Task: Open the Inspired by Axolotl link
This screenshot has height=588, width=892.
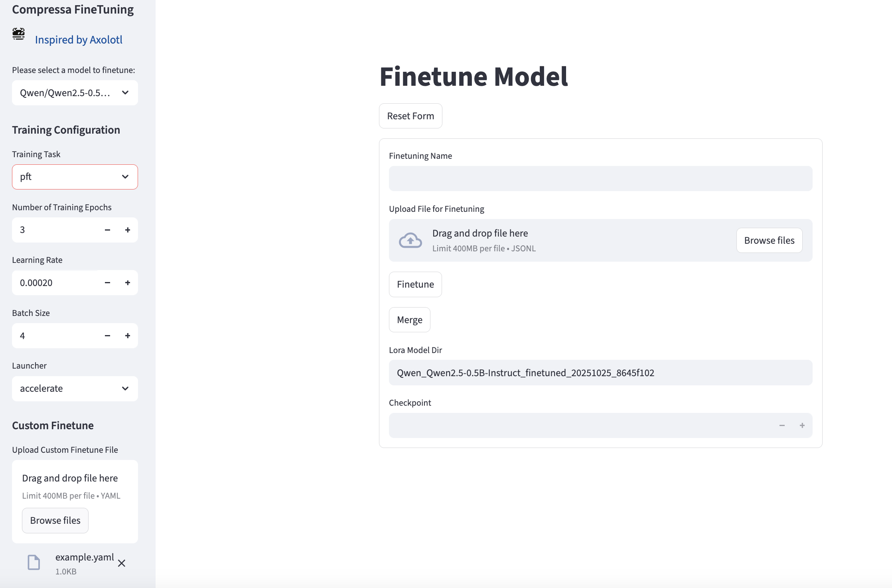Action: pyautogui.click(x=79, y=40)
